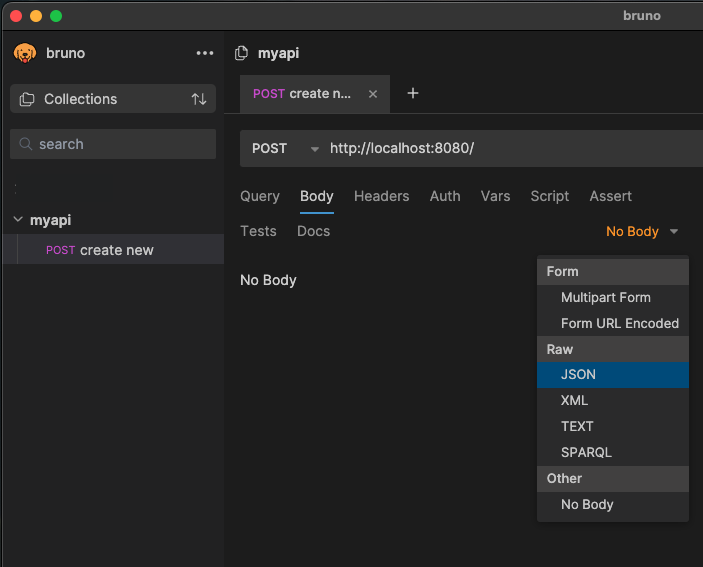Click the POST method label

(269, 148)
